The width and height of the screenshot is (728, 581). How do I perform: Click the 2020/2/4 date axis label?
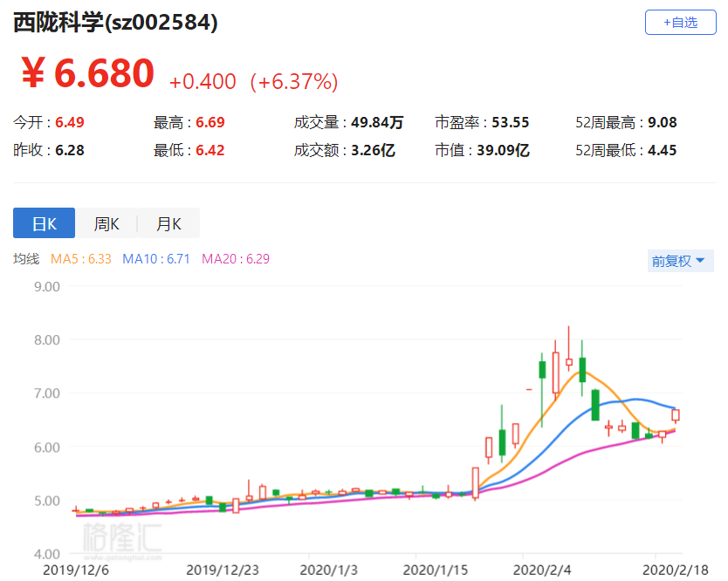tap(542, 570)
